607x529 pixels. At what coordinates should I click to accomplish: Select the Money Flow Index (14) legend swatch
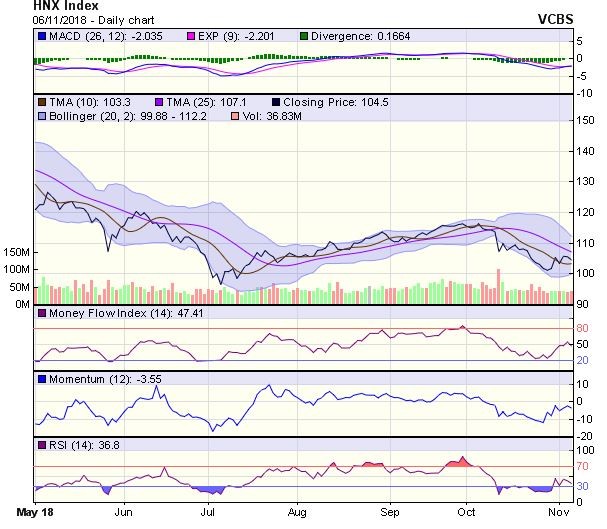[41, 314]
